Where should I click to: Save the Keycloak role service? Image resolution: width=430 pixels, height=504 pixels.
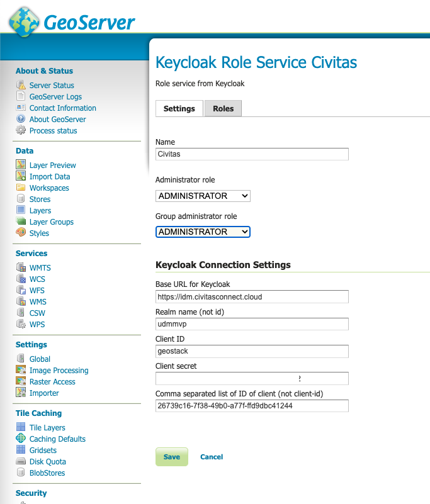172,457
